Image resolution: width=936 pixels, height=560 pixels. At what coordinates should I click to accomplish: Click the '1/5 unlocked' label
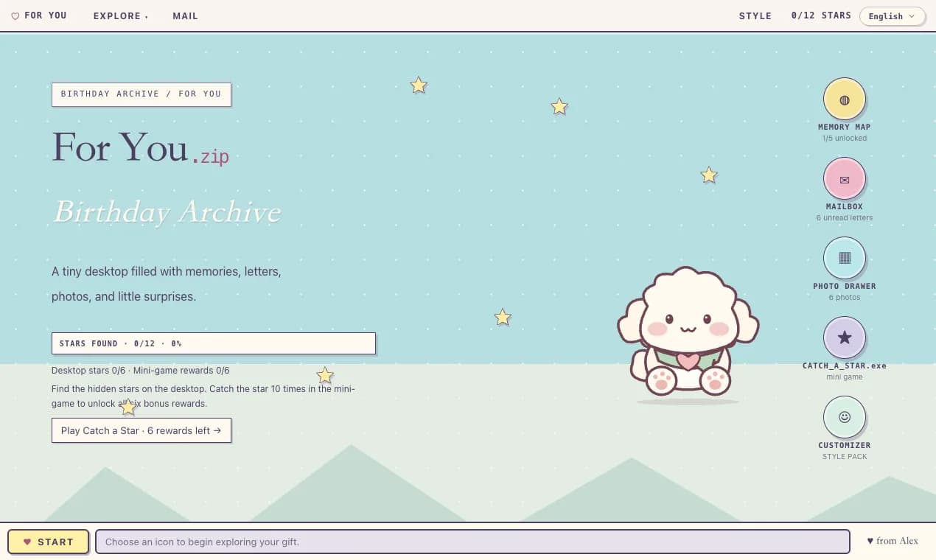[x=845, y=139]
